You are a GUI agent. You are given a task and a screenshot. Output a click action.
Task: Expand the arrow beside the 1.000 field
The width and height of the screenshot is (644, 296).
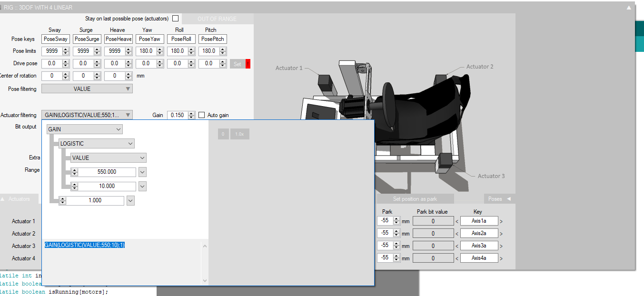[x=130, y=200]
